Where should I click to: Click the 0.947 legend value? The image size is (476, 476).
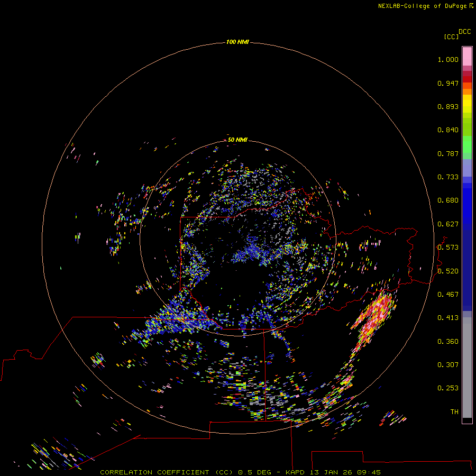tap(448, 83)
